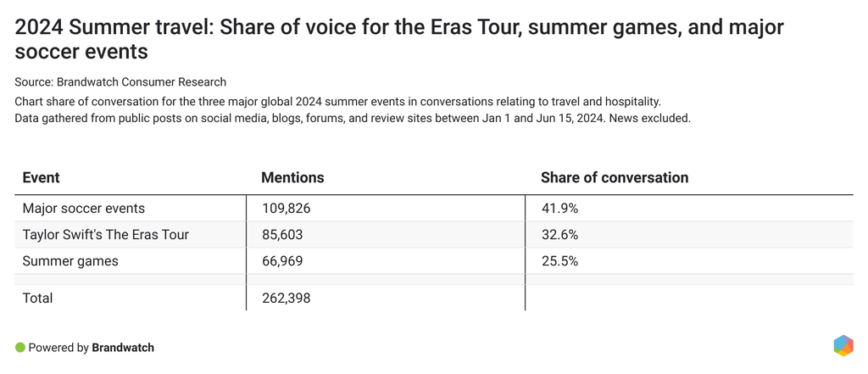Click the 66,969 mentions value

(x=282, y=261)
